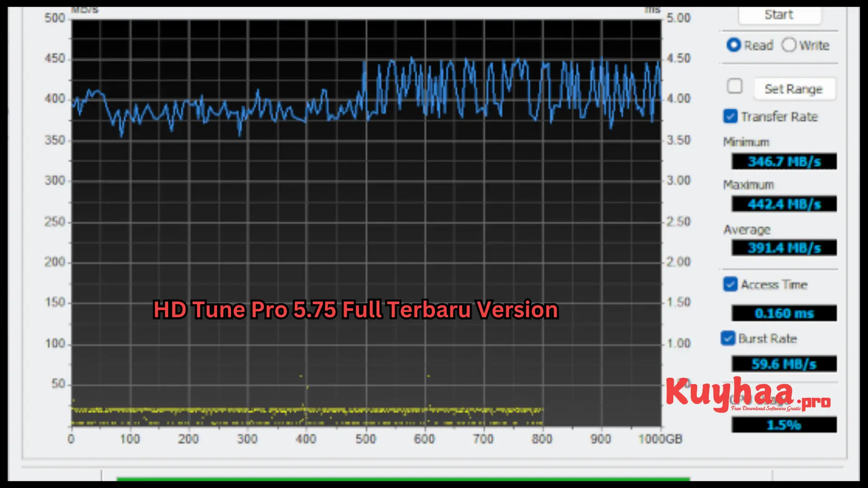This screenshot has height=488, width=868.
Task: Click the 346.7 MB/s minimum value
Action: pos(784,161)
